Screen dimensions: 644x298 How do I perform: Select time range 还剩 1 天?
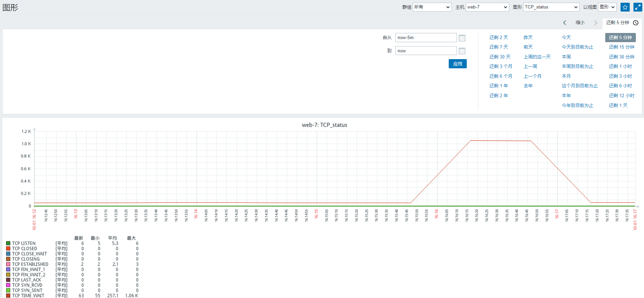(618, 105)
